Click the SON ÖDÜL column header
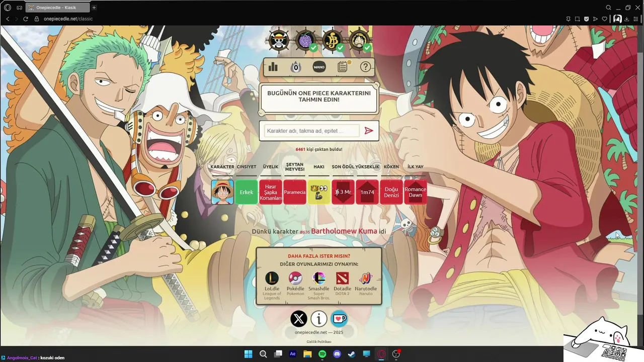Screen dimensions: 644x362 pyautogui.click(x=343, y=167)
